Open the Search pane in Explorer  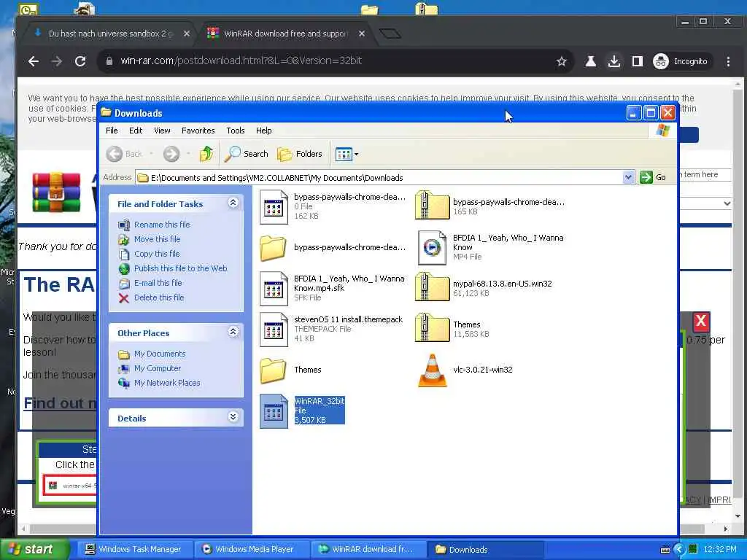247,154
